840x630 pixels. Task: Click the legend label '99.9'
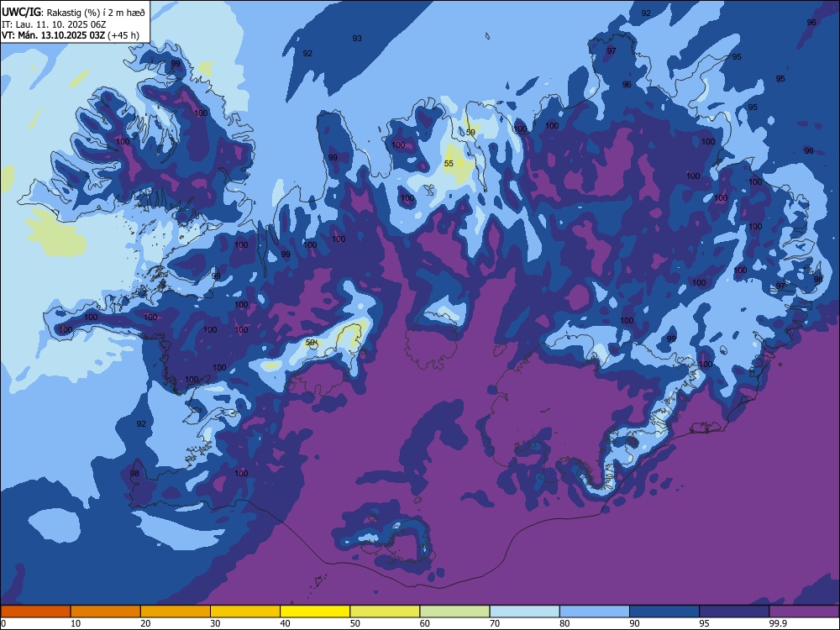click(x=778, y=623)
